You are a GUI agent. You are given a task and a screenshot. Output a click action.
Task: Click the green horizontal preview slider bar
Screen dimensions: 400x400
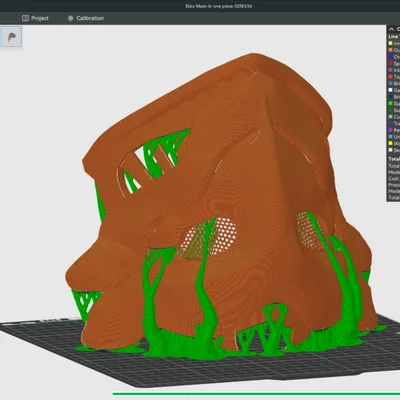click(256, 394)
